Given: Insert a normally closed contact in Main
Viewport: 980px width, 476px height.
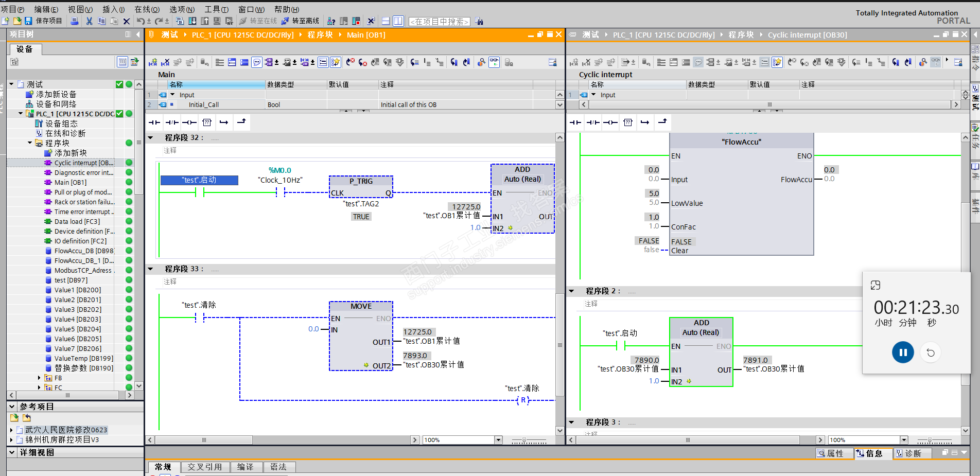Looking at the screenshot, I should (x=172, y=122).
